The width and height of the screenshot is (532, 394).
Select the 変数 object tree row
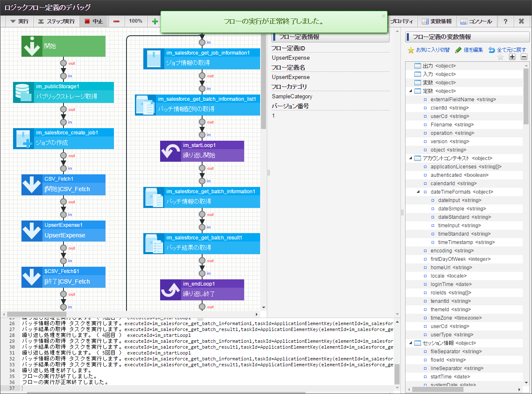click(464, 83)
